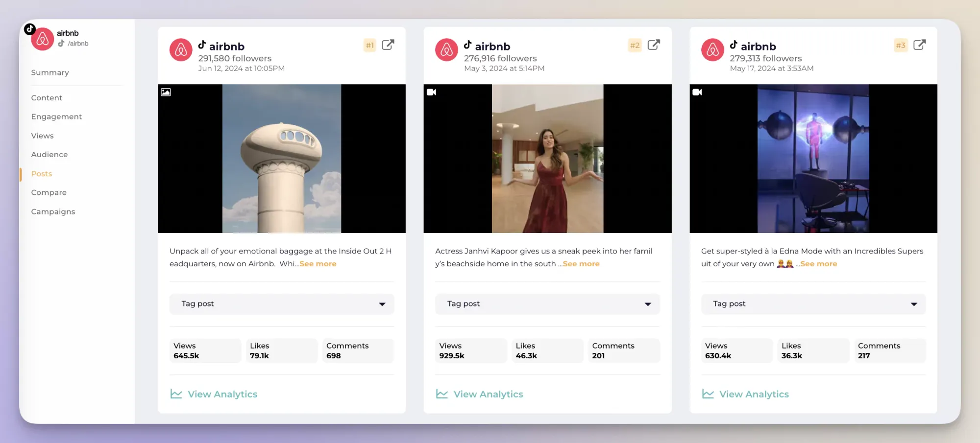Click the video icon on Janhvi Kapoor post

(431, 92)
